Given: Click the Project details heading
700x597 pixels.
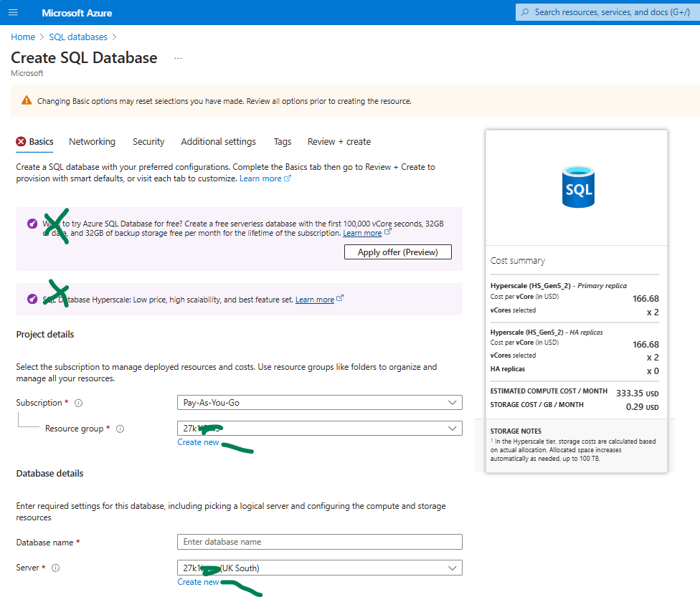Looking at the screenshot, I should pos(45,334).
